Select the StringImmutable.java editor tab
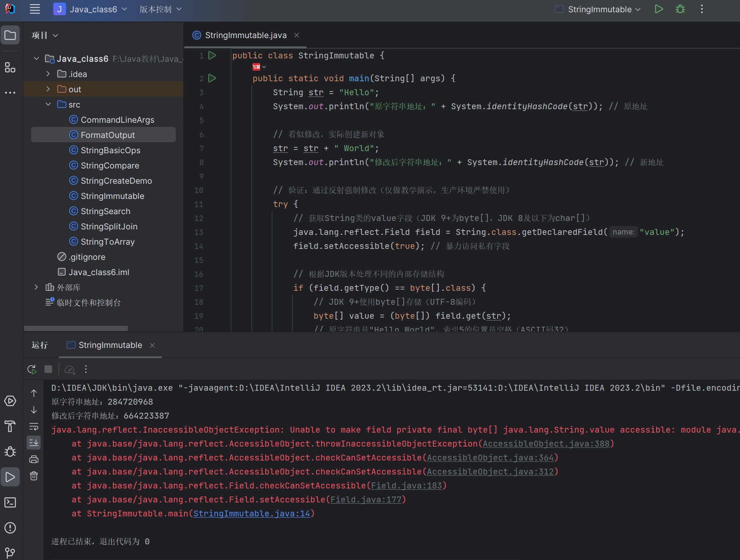This screenshot has height=560, width=740. (x=245, y=36)
